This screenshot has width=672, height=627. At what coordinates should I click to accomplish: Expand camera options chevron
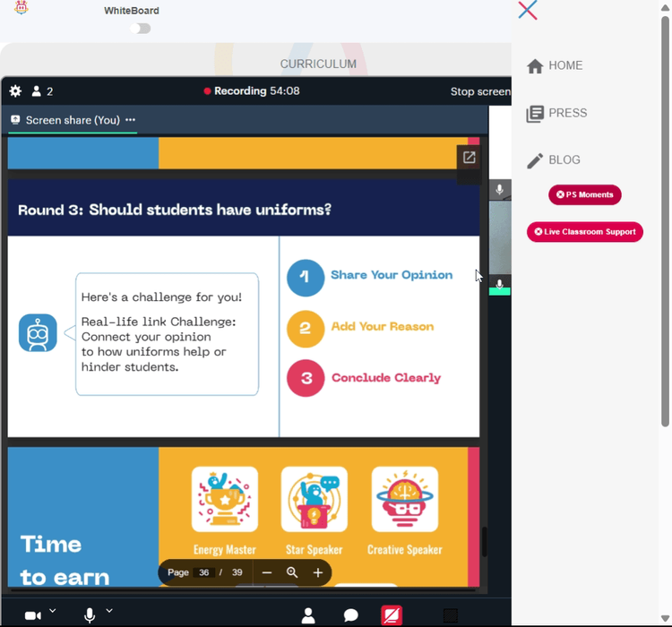pyautogui.click(x=52, y=610)
